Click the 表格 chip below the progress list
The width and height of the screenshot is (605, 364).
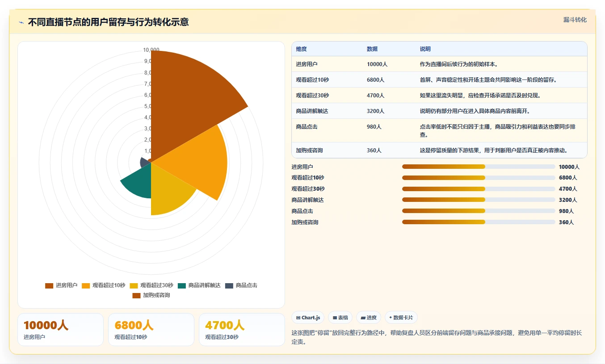tap(340, 318)
